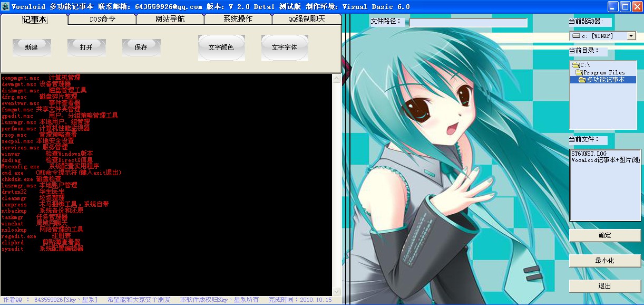Screen dimensions: 644x305
Task: Click the 退出 exit button
Action: coord(604,286)
